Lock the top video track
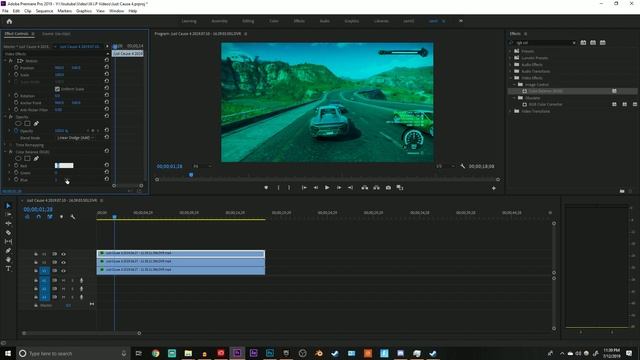Viewport: 640px width, 360px height. click(36, 254)
